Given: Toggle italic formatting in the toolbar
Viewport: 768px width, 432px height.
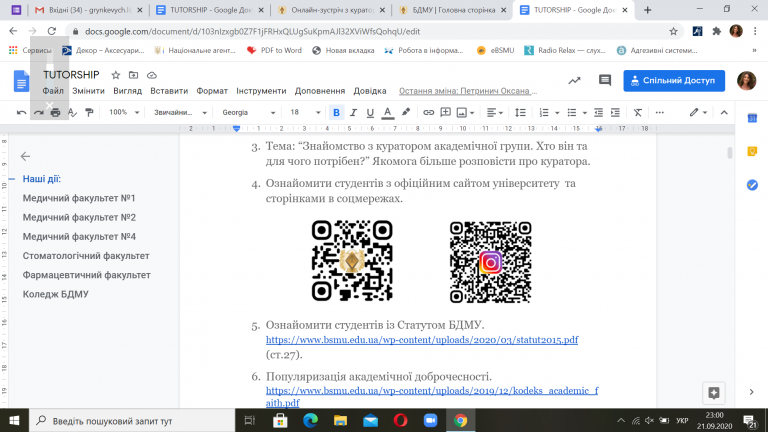Looking at the screenshot, I should pos(354,113).
